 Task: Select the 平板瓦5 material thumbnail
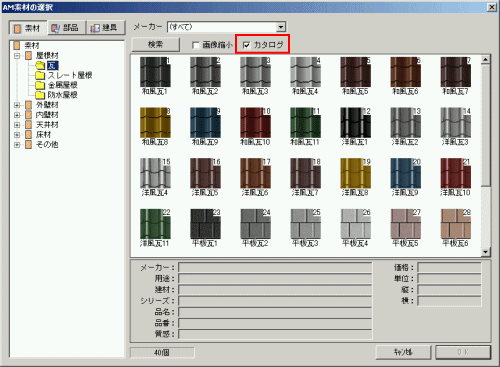coord(406,224)
